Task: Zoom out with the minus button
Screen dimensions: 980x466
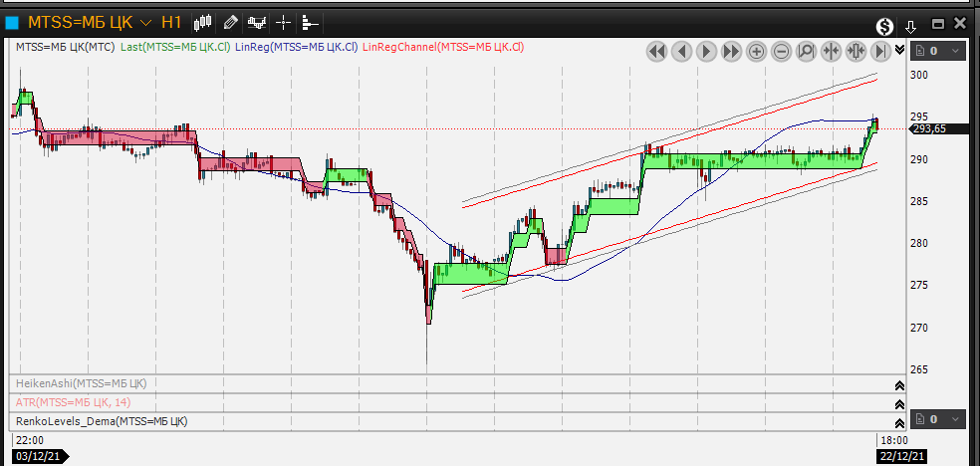Action: [781, 52]
